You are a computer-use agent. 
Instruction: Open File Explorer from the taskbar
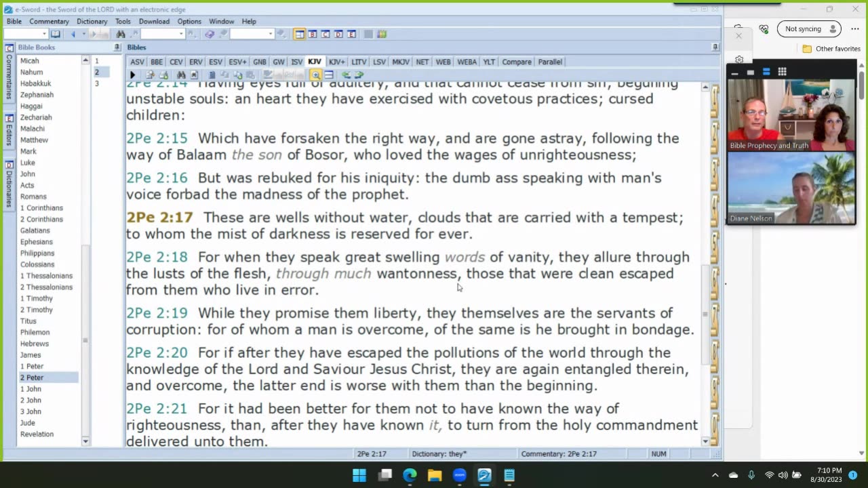point(435,475)
